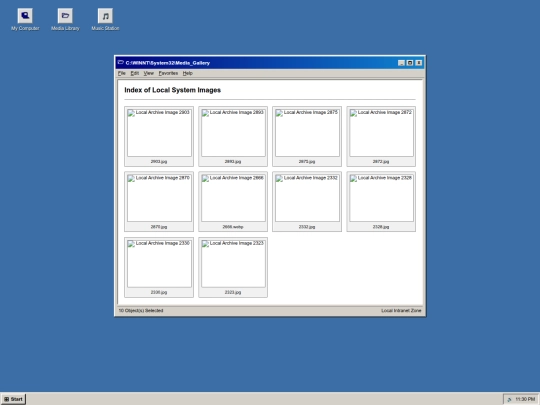The height and width of the screenshot is (405, 540).
Task: Open the Help menu
Action: [188, 73]
